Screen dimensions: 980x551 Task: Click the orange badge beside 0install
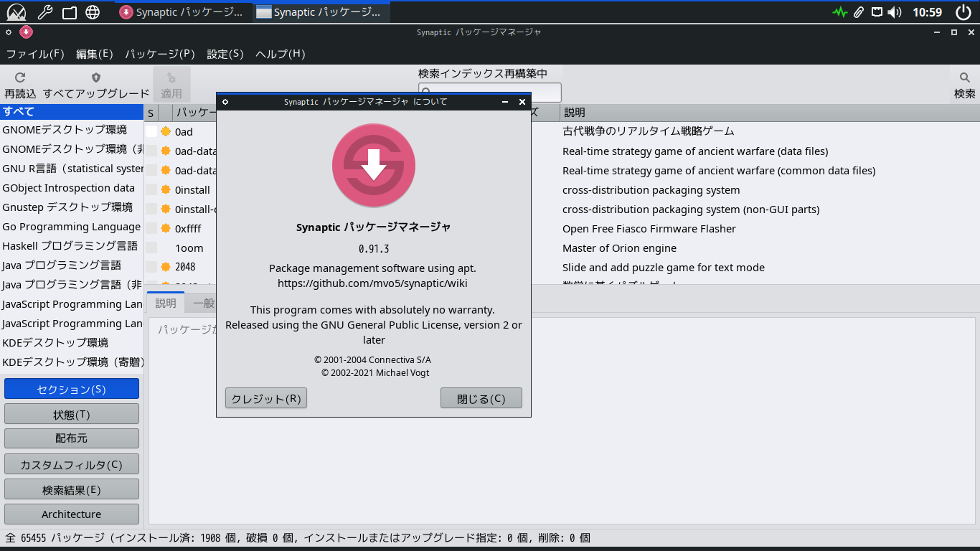point(166,190)
